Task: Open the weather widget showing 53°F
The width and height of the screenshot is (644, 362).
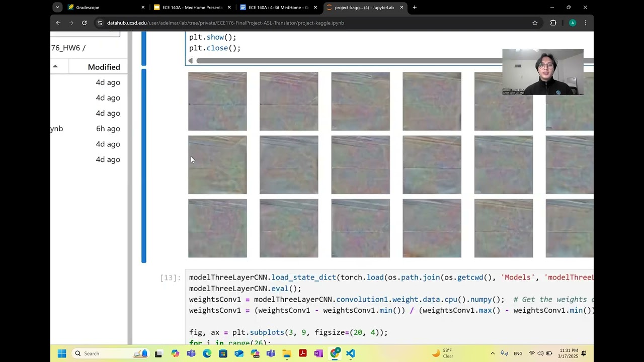Action: click(443, 353)
